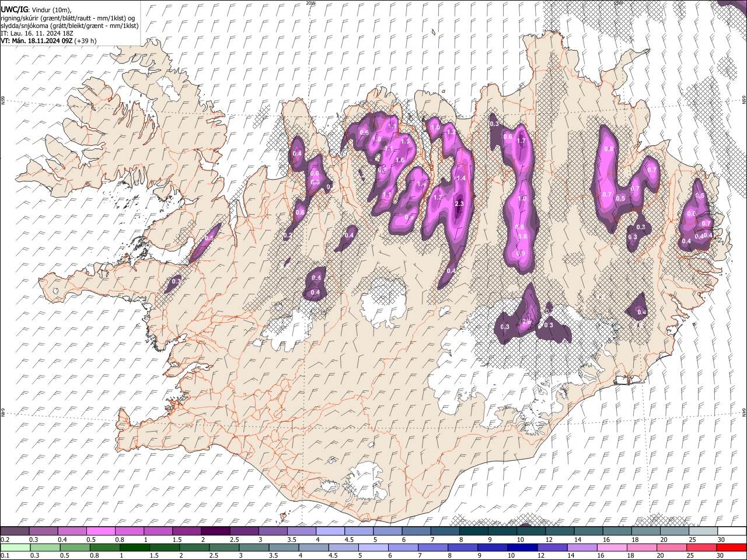This screenshot has height=560, width=747.
Task: Select the 'rigning/skúrir' description line
Action: (68, 18)
